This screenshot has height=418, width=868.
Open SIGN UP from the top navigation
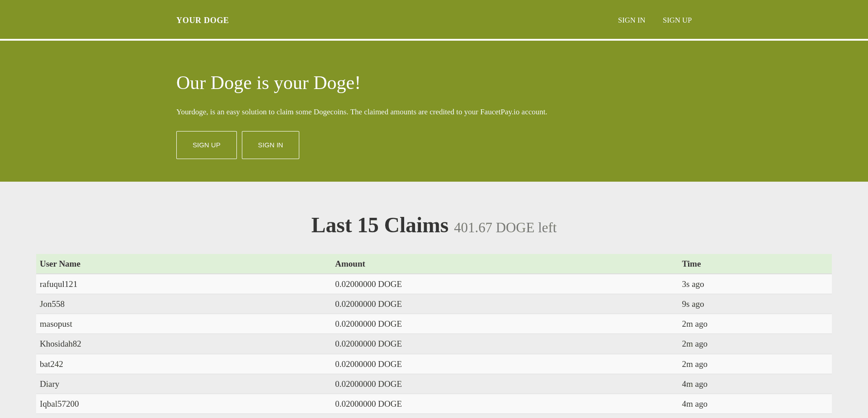677,20
